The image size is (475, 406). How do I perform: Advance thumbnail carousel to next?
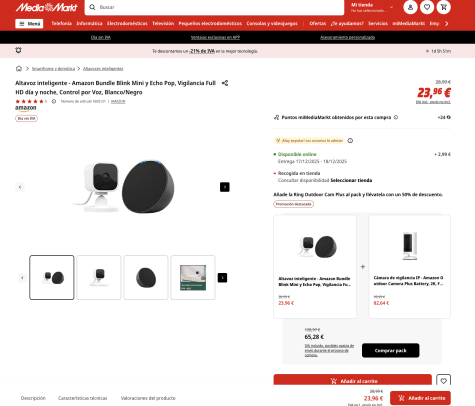tap(222, 278)
